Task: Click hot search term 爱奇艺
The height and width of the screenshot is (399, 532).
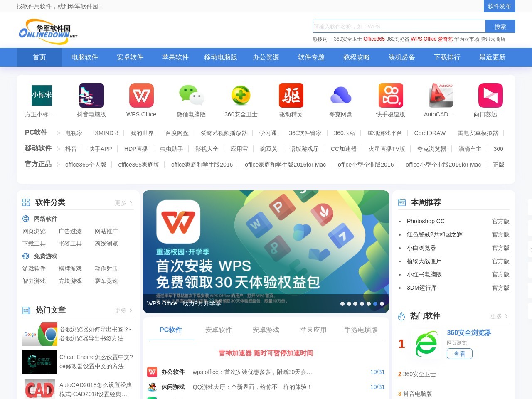Action: coord(446,39)
